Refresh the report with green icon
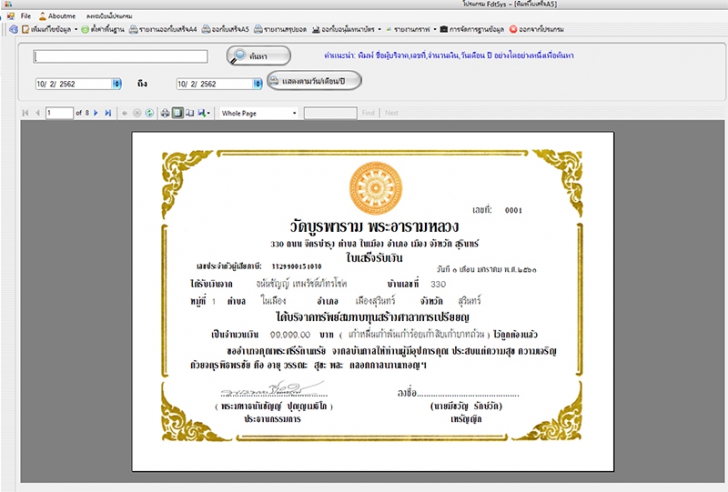The image size is (728, 492). pos(150,113)
